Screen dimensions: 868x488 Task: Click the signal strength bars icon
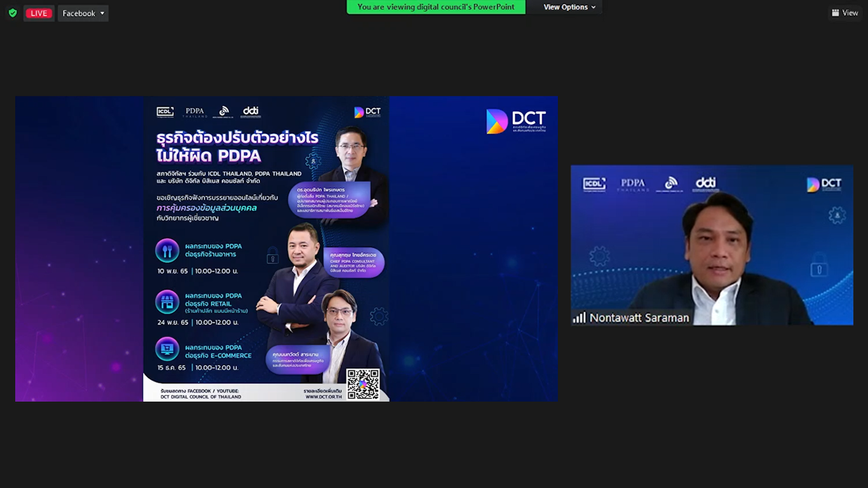click(x=579, y=317)
